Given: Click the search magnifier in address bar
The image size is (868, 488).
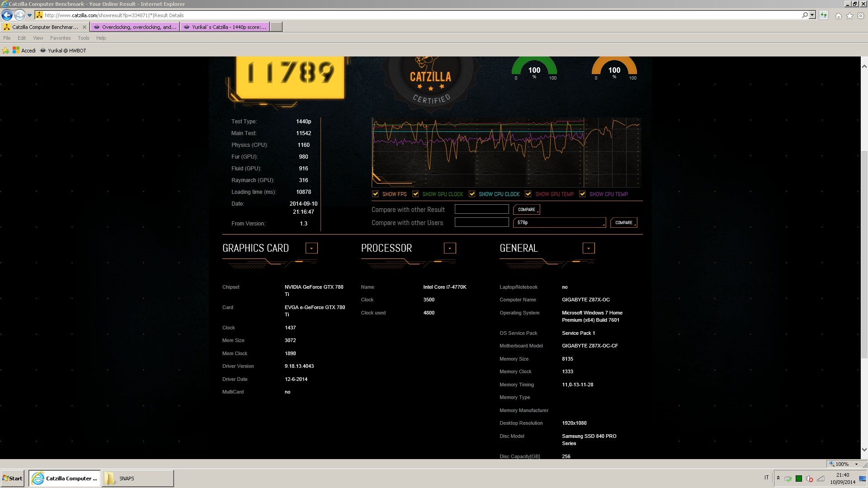Looking at the screenshot, I should point(805,15).
